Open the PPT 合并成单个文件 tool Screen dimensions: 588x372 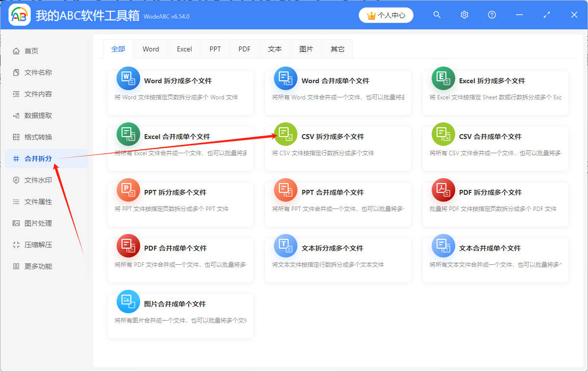click(338, 203)
